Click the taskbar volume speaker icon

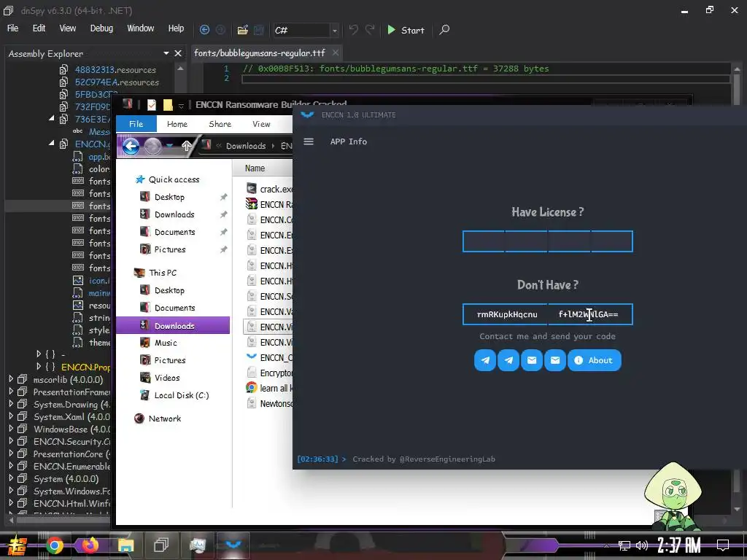642,545
